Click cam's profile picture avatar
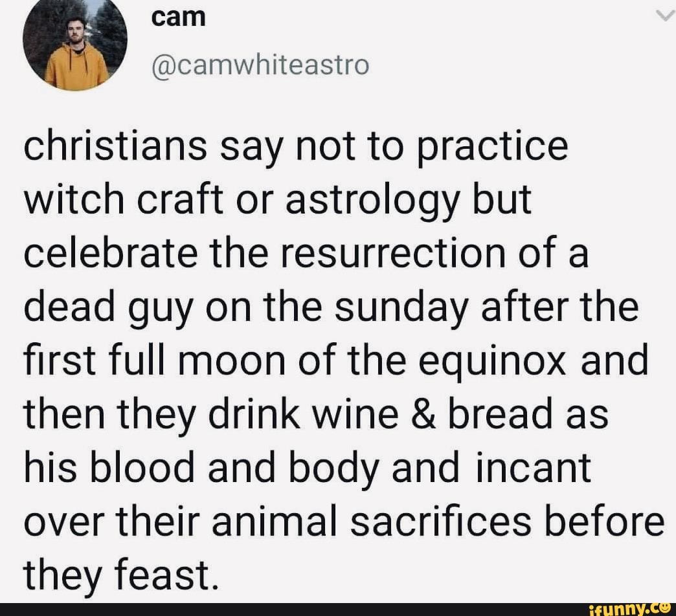The width and height of the screenshot is (676, 616). click(x=75, y=43)
